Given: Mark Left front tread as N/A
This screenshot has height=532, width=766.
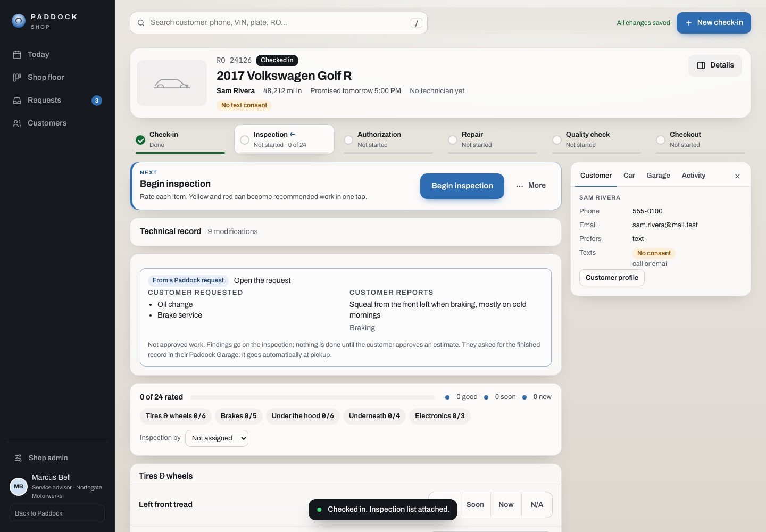Looking at the screenshot, I should pyautogui.click(x=537, y=505).
